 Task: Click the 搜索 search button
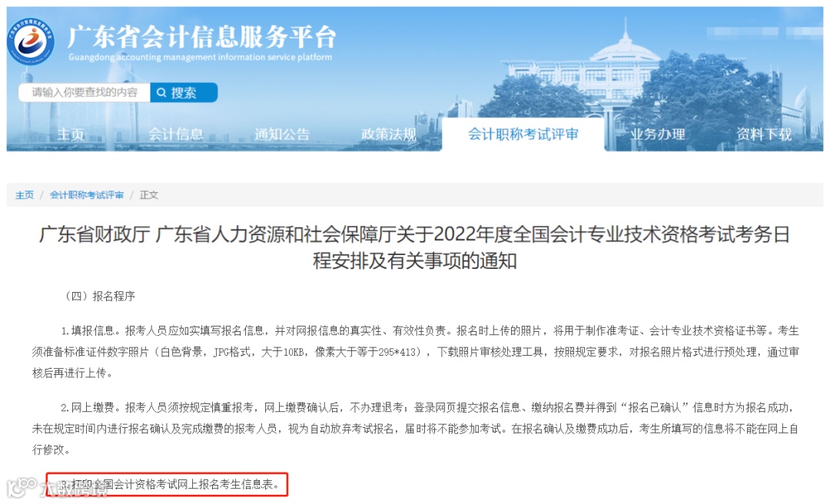pyautogui.click(x=184, y=93)
